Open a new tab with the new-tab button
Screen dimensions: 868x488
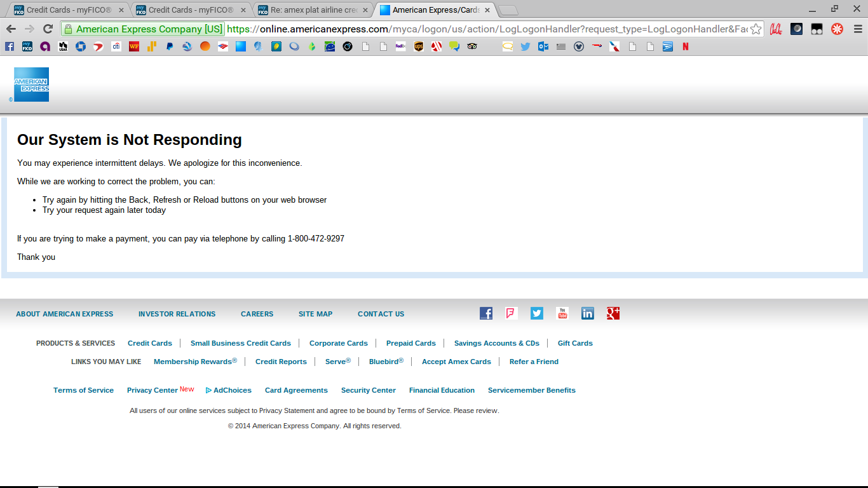pyautogui.click(x=508, y=10)
